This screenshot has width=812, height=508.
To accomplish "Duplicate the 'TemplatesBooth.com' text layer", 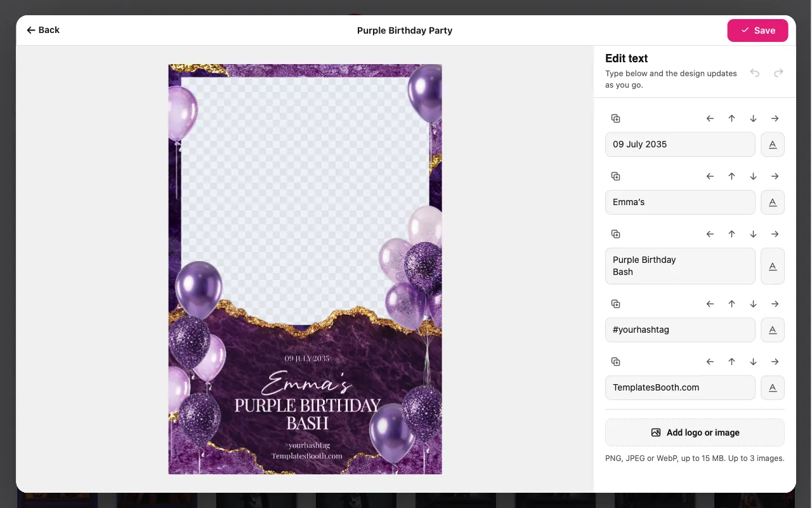I will 615,362.
